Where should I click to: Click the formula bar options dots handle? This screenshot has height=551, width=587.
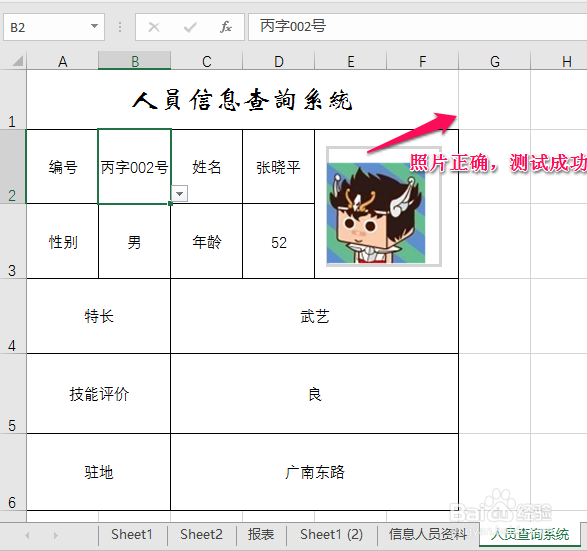120,27
